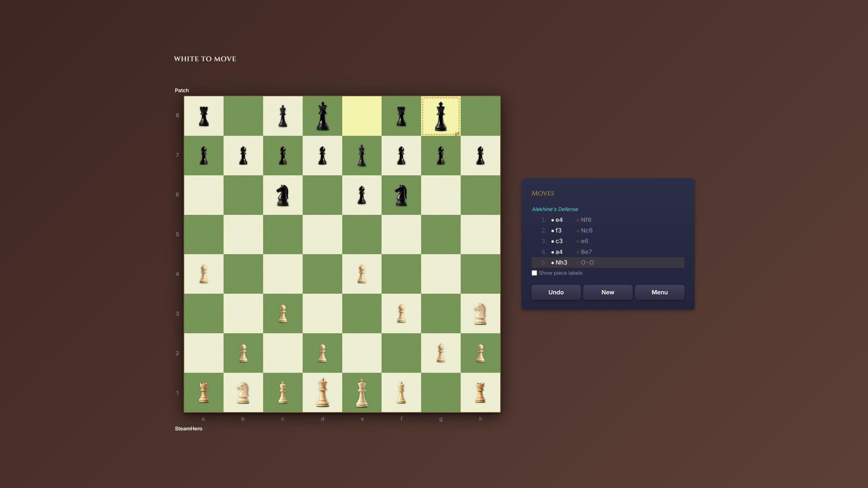Click the black king on g8
The image size is (868, 488).
click(x=441, y=116)
